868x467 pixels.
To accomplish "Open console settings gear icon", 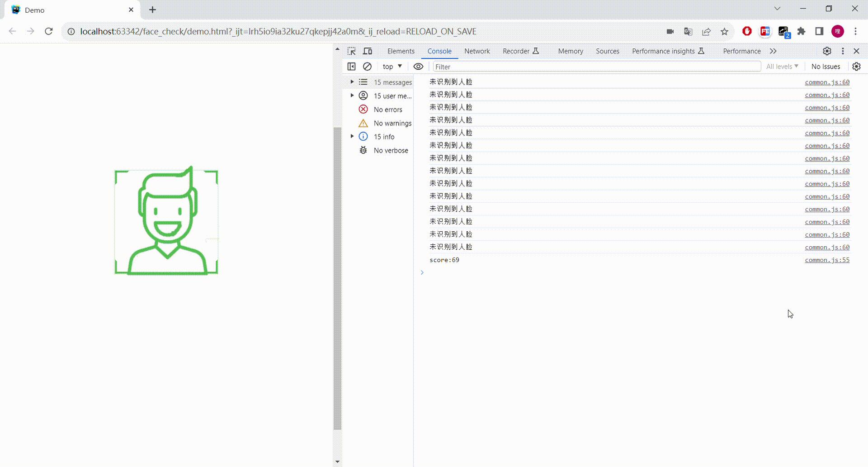I will [856, 67].
